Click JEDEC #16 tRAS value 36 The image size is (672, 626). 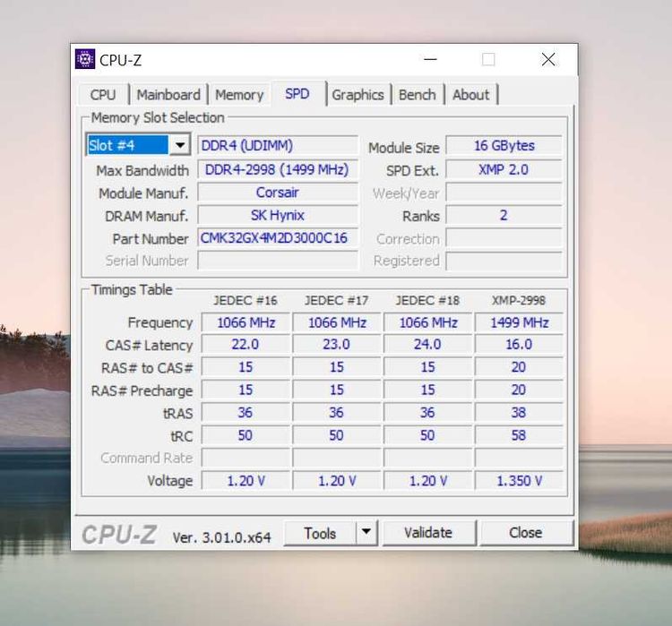246,412
